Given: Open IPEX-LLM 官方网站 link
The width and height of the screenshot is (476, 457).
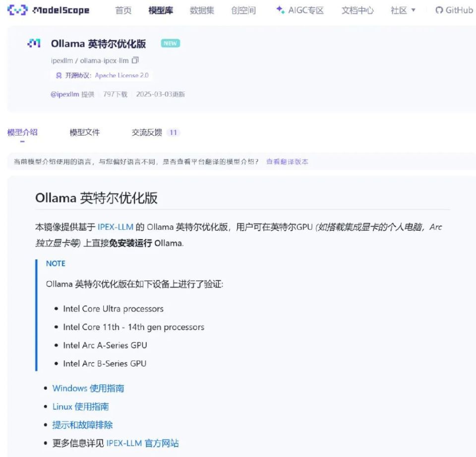Looking at the screenshot, I should pos(142,443).
